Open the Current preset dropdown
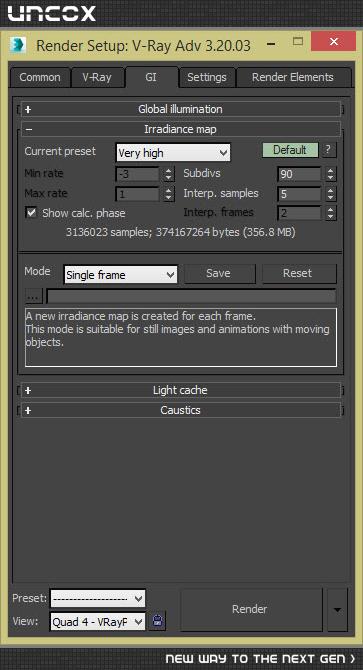 click(x=173, y=153)
